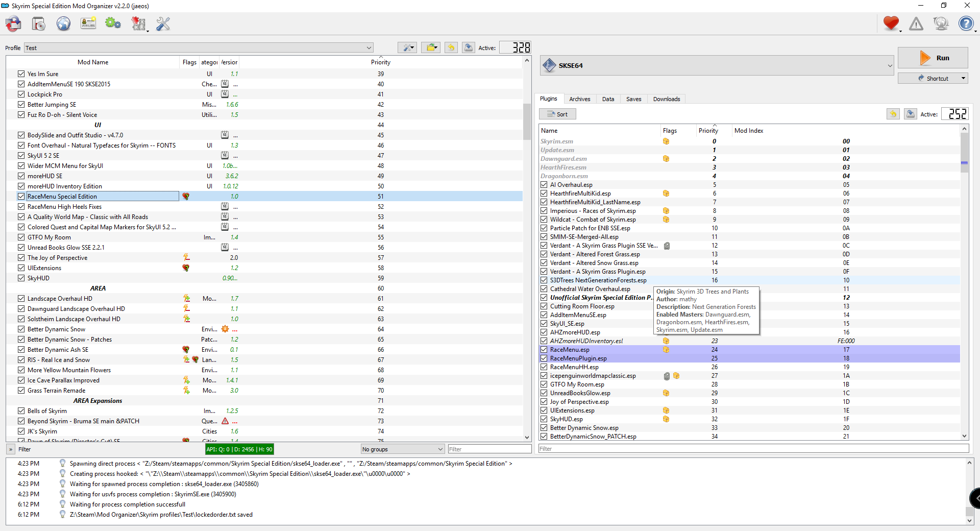Open the Profile dropdown showing Test
The width and height of the screenshot is (980, 531).
pos(199,47)
